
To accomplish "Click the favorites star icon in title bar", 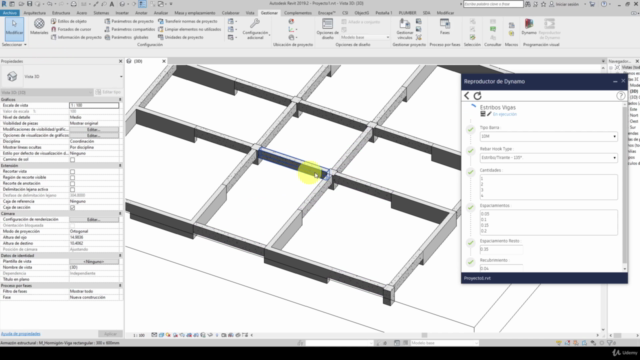I will pos(543,4).
